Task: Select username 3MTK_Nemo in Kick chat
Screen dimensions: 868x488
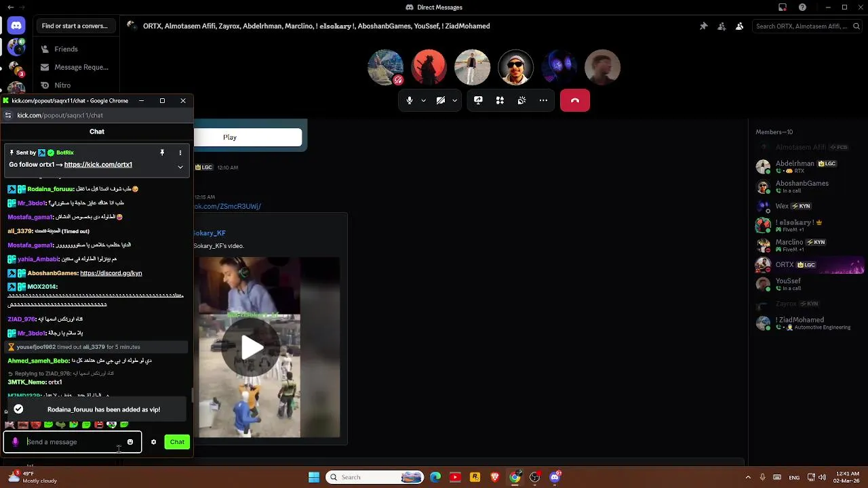Action: click(26, 382)
